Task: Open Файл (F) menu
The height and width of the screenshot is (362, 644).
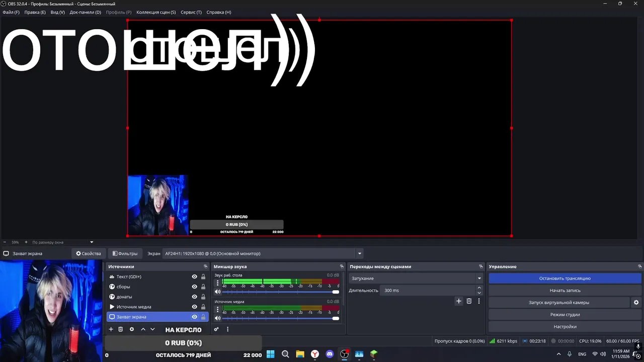Action: pos(11,12)
